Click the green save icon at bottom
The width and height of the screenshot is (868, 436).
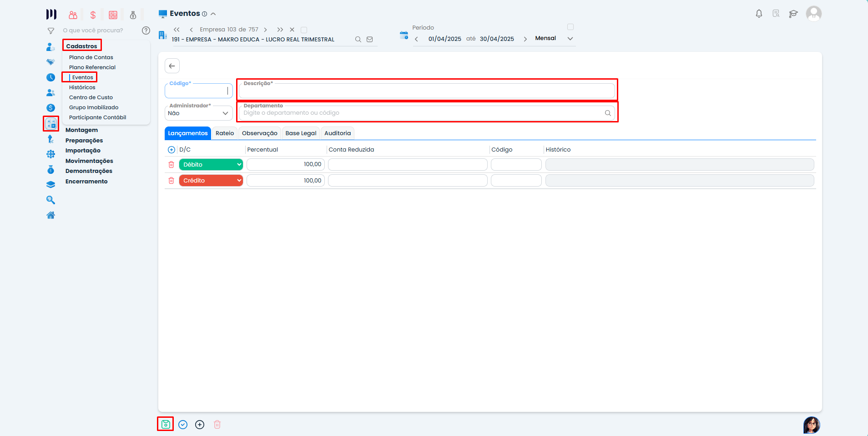click(x=166, y=424)
